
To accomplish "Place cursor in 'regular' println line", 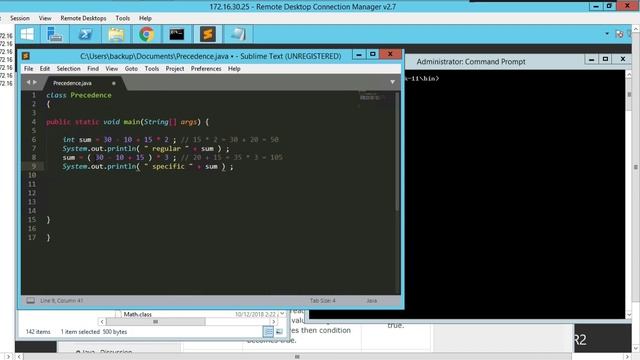I will (x=146, y=149).
